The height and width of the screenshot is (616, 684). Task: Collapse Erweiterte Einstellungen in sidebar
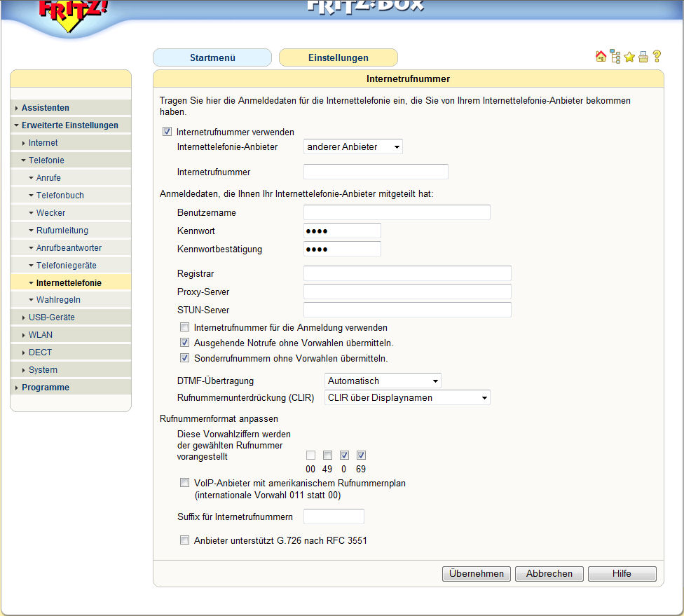(71, 125)
